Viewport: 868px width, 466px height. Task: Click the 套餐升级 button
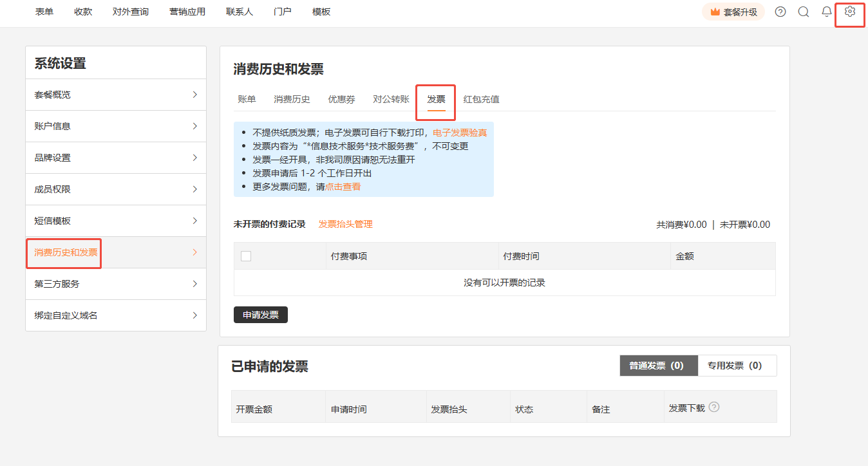(733, 12)
